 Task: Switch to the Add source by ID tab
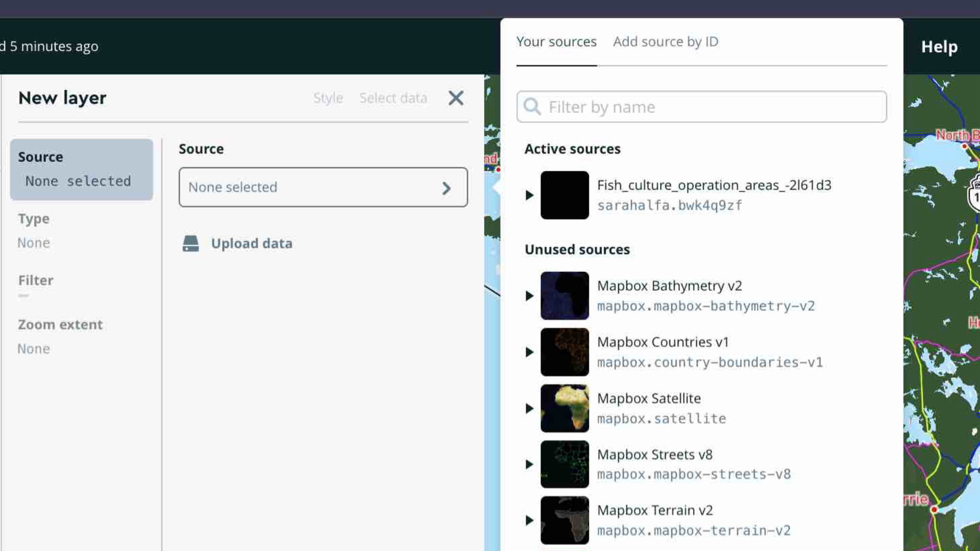click(666, 42)
